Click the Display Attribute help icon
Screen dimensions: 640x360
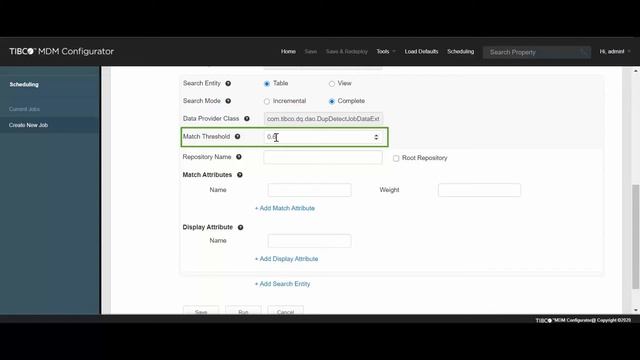pos(240,228)
